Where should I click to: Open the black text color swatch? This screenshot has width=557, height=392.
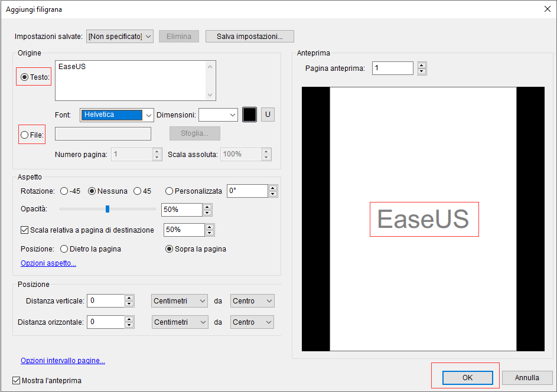249,115
